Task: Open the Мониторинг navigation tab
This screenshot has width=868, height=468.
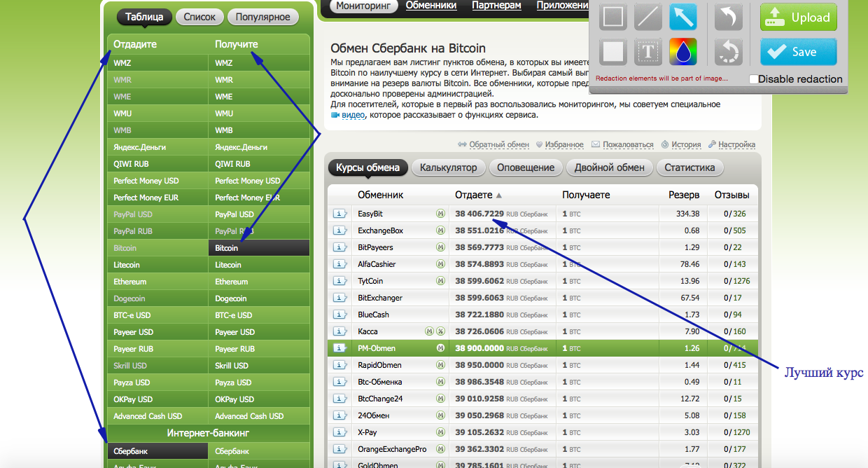Action: coord(362,6)
